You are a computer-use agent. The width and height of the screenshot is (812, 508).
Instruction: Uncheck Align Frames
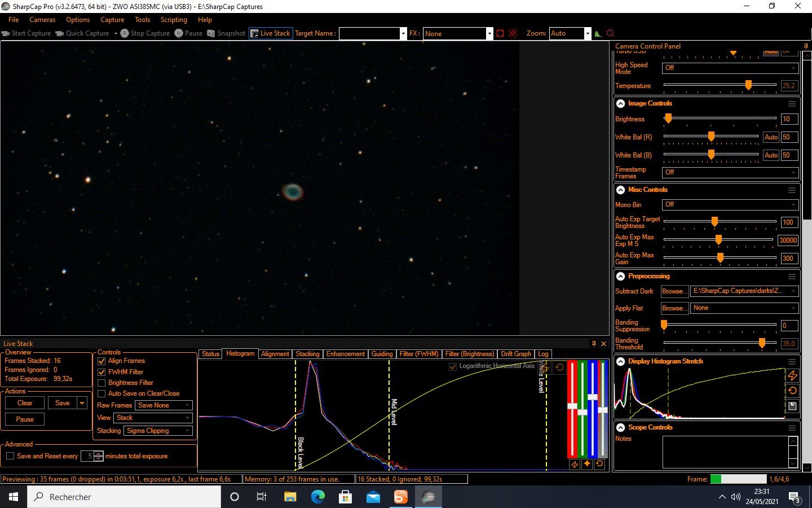pos(101,361)
